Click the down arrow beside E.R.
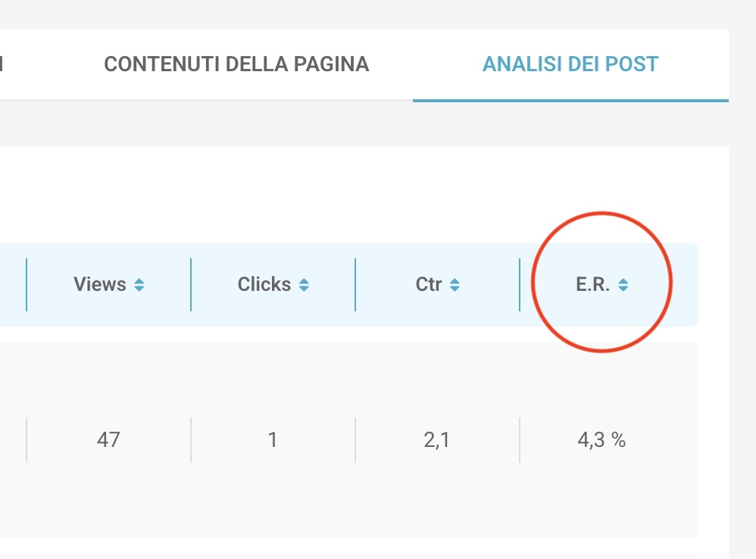This screenshot has height=559, width=756. pos(623,289)
